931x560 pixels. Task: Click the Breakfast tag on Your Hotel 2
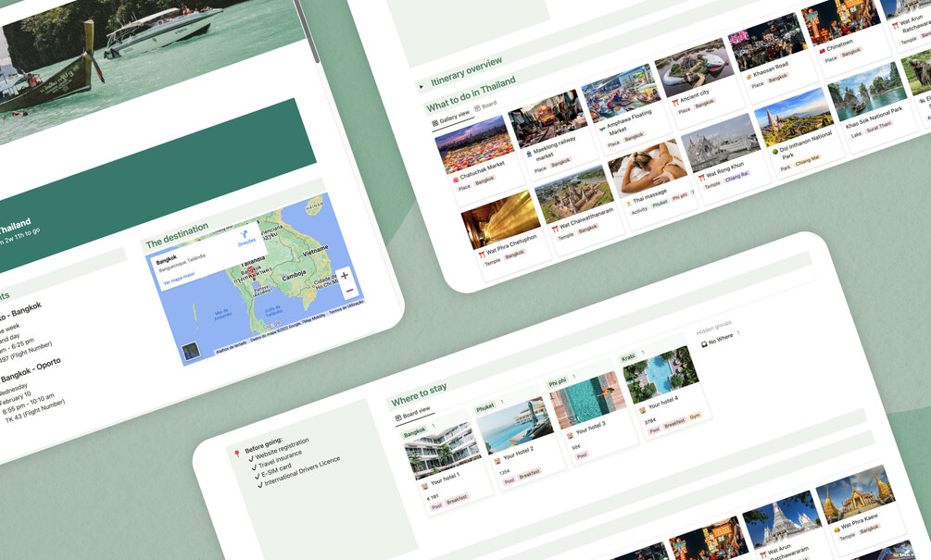point(529,474)
